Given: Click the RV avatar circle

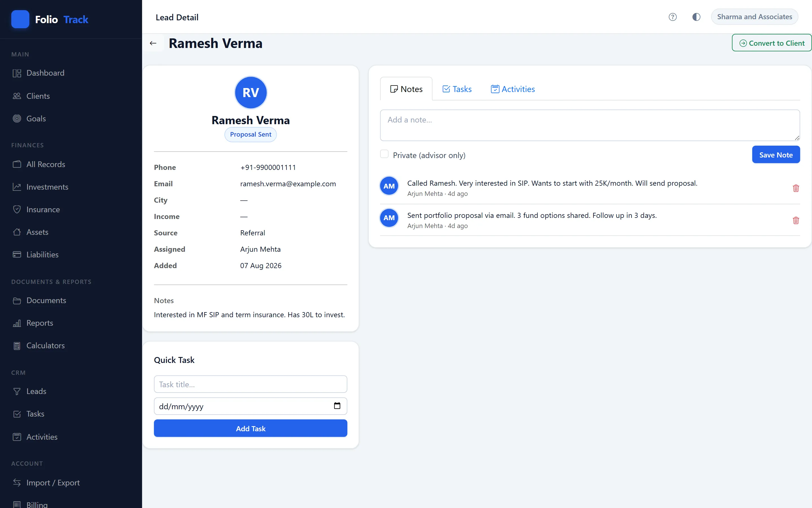Looking at the screenshot, I should click(250, 92).
